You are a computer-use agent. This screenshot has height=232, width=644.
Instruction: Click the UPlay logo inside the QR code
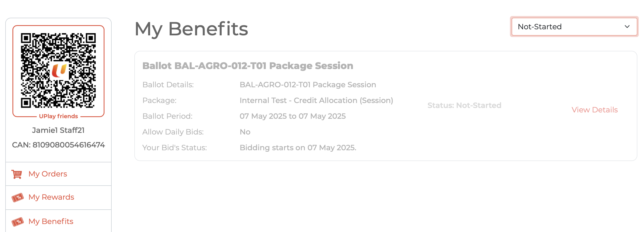pyautogui.click(x=59, y=70)
